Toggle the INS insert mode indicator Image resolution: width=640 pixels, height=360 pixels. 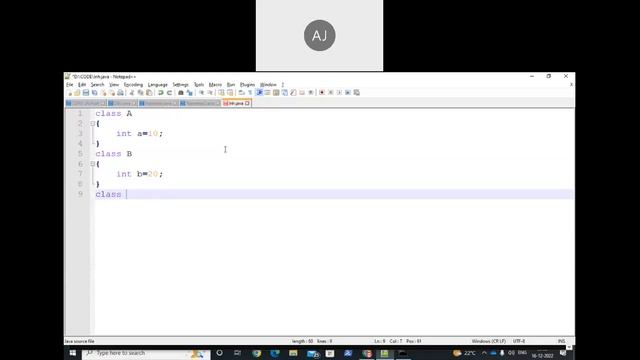[562, 341]
